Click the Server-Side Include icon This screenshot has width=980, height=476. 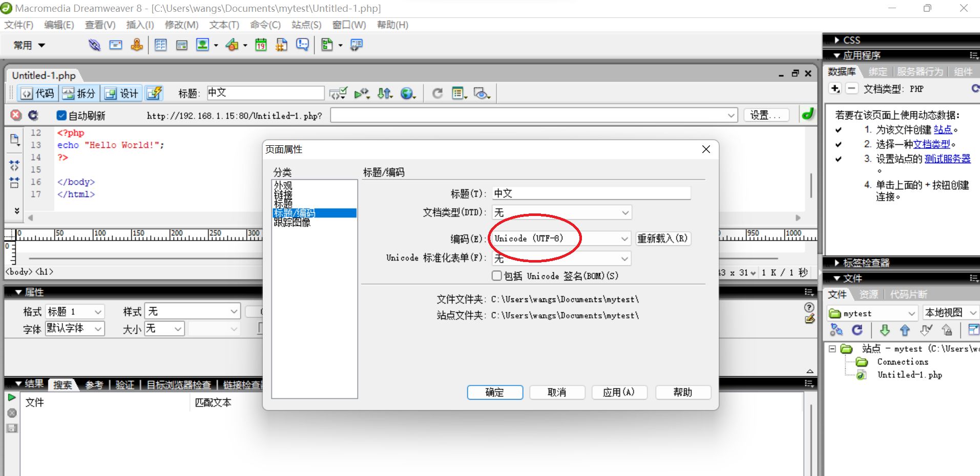tap(281, 45)
